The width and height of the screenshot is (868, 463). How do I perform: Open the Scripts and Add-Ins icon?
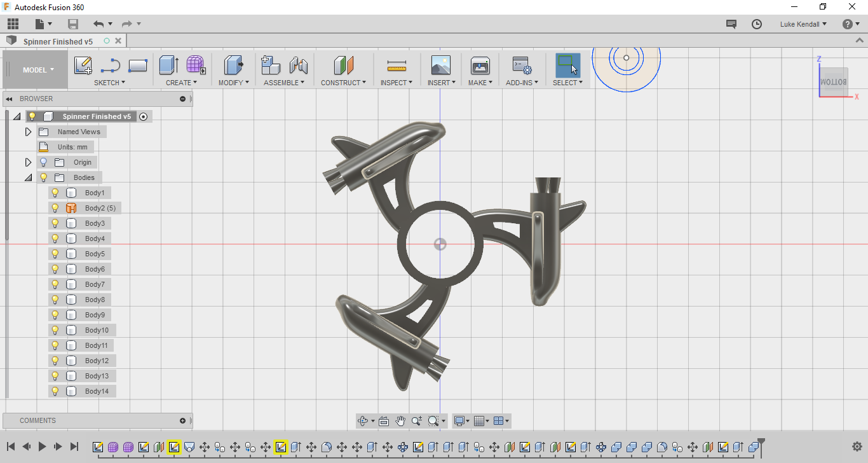522,65
